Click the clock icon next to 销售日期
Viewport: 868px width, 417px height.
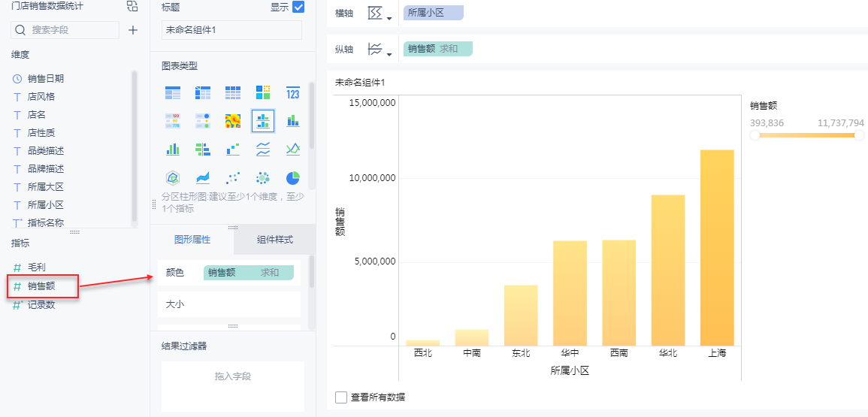coord(17,79)
